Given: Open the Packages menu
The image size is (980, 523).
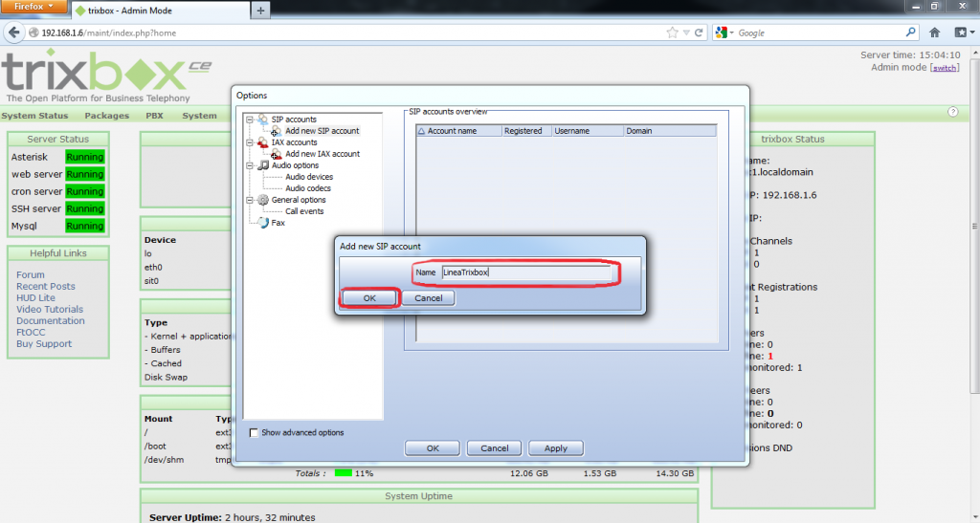Looking at the screenshot, I should point(107,116).
